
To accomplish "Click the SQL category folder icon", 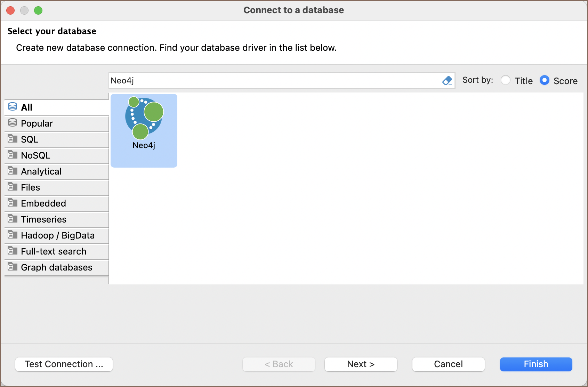I will pyautogui.click(x=13, y=139).
